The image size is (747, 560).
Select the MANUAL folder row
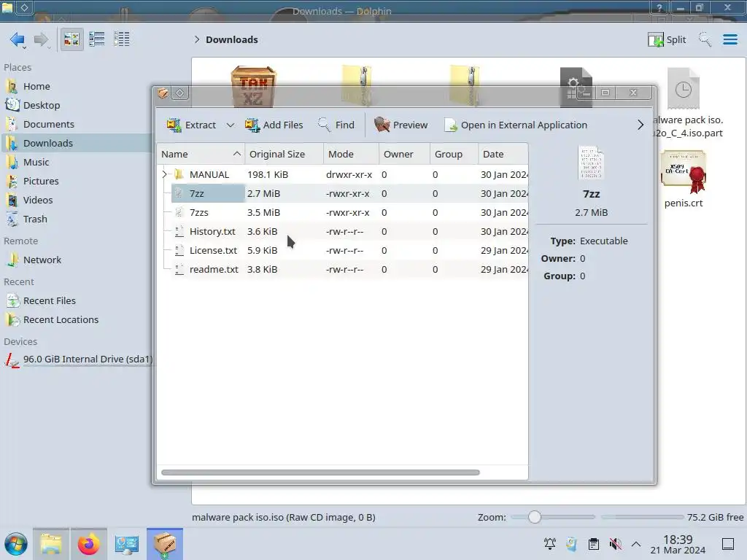pyautogui.click(x=343, y=175)
